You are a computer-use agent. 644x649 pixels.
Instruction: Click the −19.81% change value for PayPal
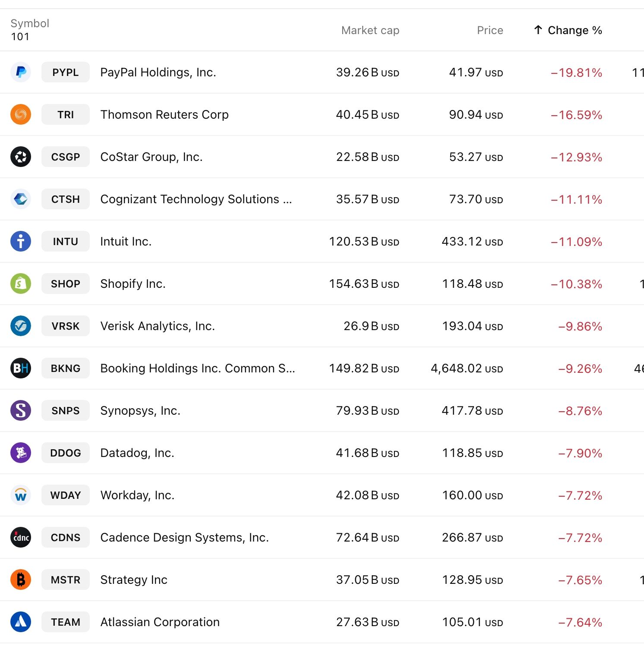(x=577, y=72)
